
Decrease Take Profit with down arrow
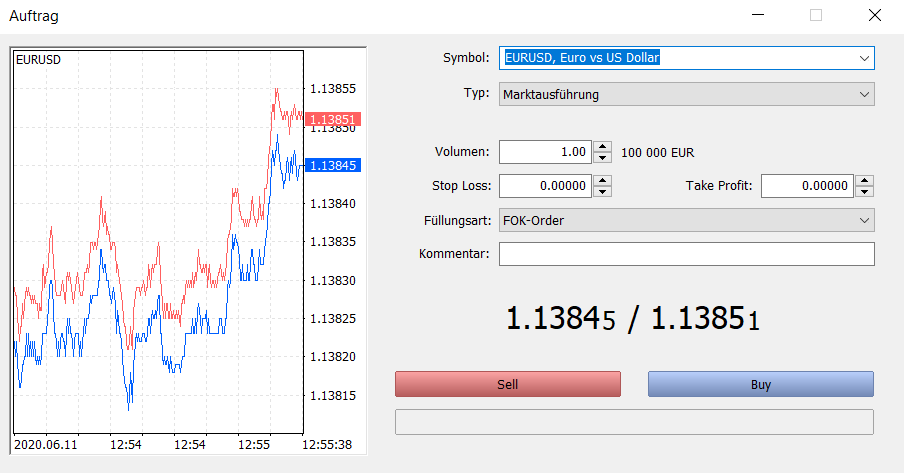coord(864,192)
